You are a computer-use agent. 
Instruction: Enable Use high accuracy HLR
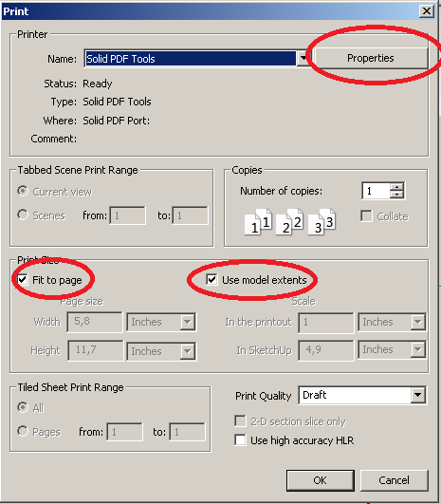240,439
